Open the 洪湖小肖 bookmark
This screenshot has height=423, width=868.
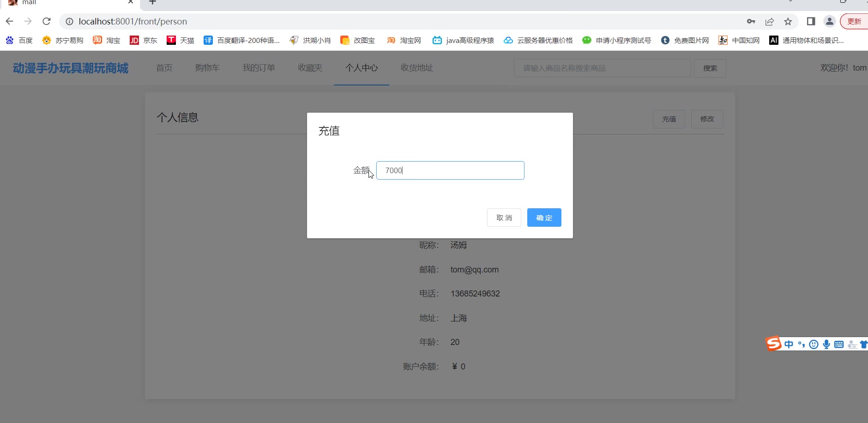tap(310, 41)
